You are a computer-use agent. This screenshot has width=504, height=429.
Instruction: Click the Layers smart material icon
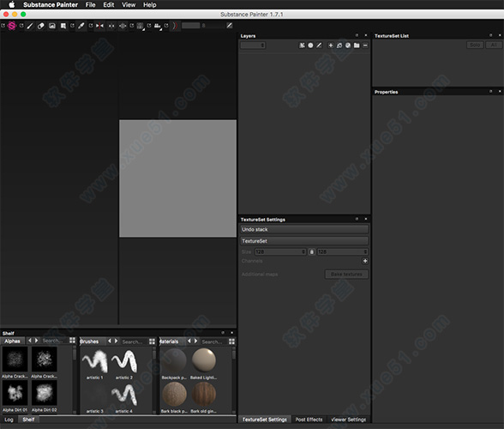tap(339, 45)
